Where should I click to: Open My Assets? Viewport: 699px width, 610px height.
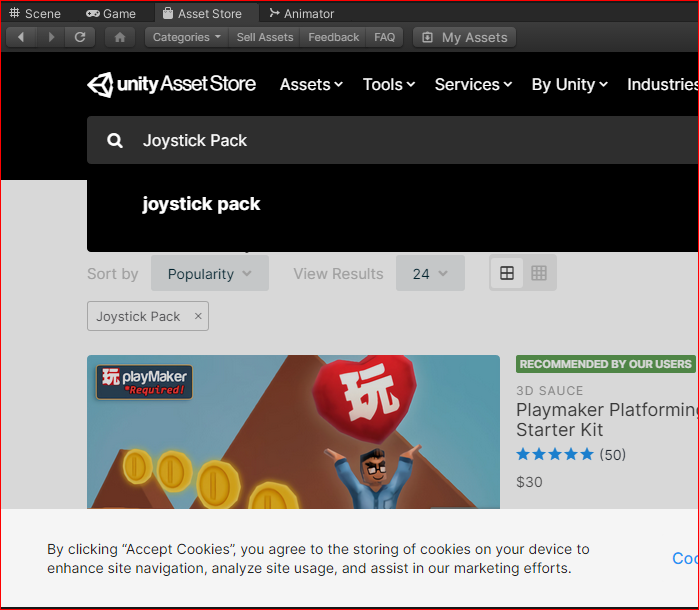point(465,37)
